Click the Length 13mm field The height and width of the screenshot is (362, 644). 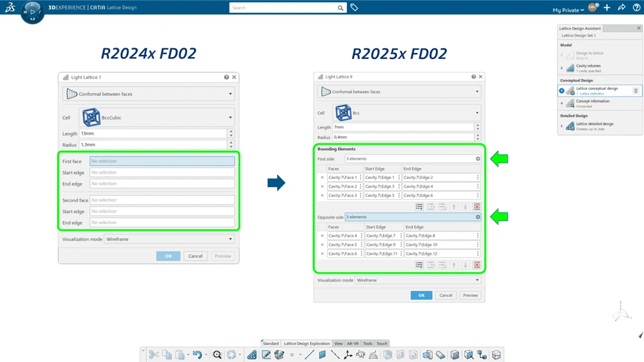(x=153, y=133)
